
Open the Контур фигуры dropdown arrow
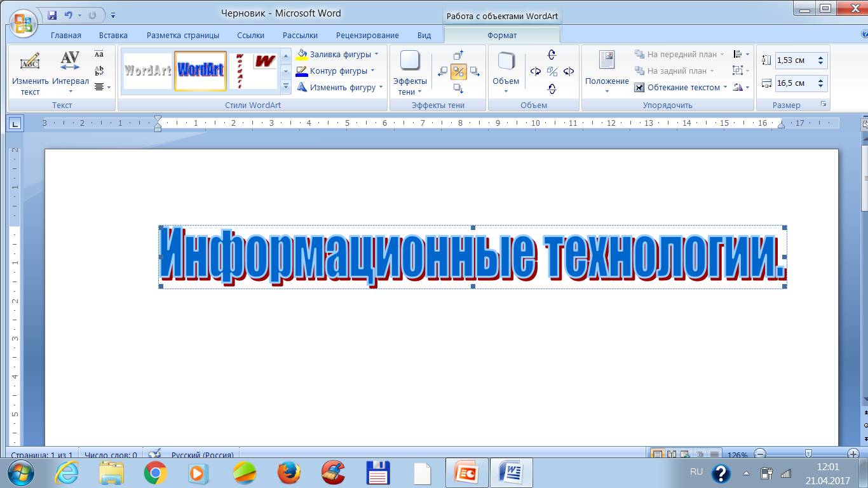coord(373,71)
